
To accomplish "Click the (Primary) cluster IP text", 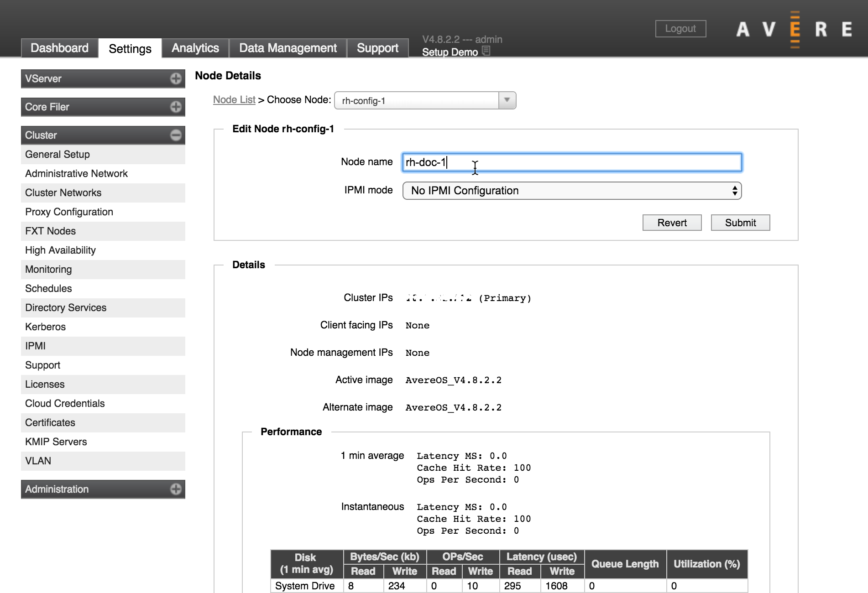I will [505, 298].
